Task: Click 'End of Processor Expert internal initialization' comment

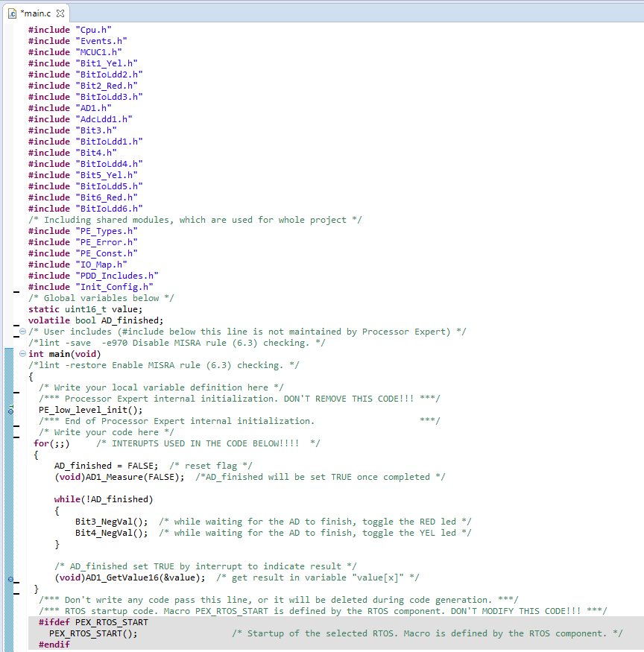Action: [x=239, y=421]
